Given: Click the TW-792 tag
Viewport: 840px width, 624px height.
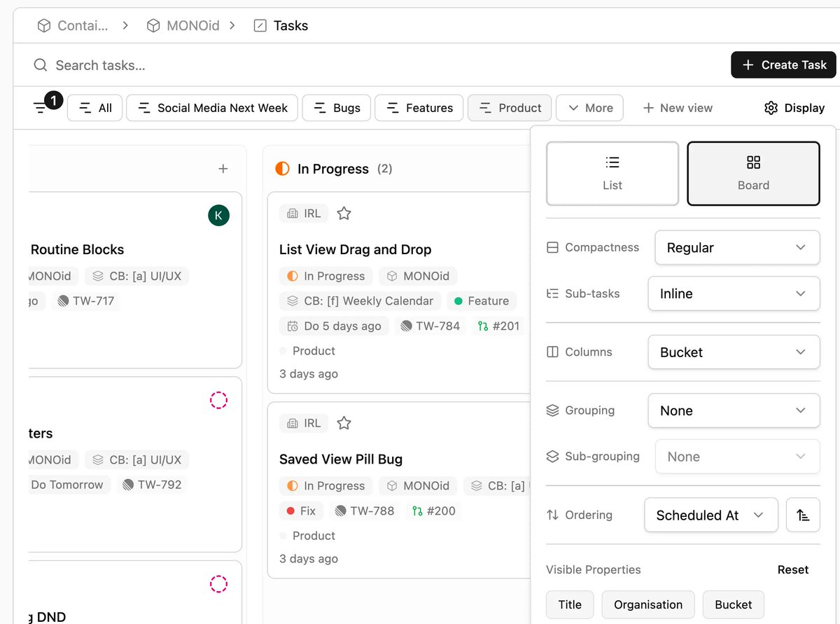Looking at the screenshot, I should (152, 485).
